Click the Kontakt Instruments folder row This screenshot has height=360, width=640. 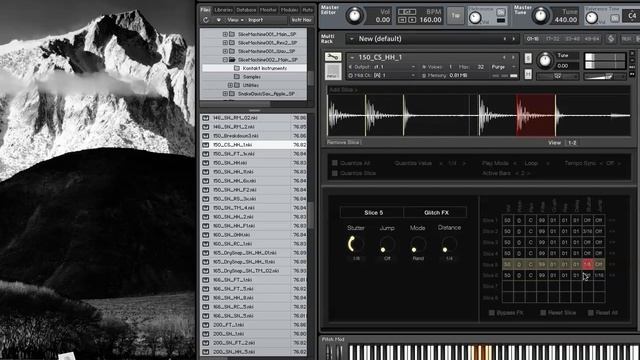click(x=254, y=68)
